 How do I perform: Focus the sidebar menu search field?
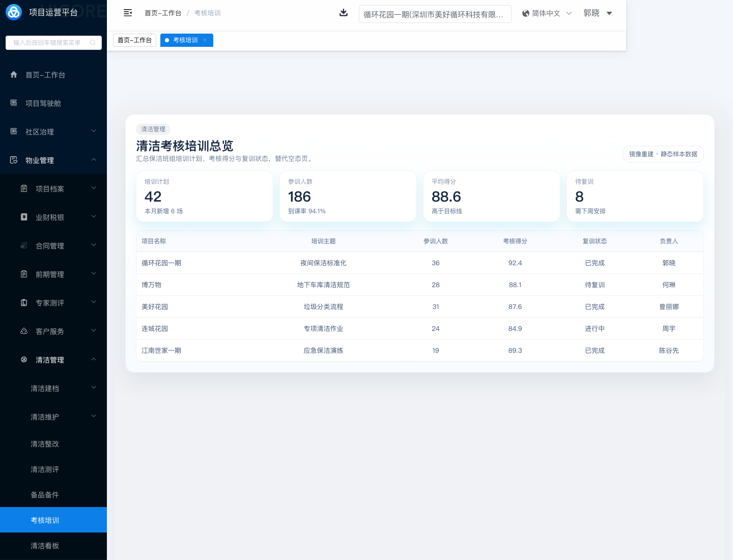point(48,43)
